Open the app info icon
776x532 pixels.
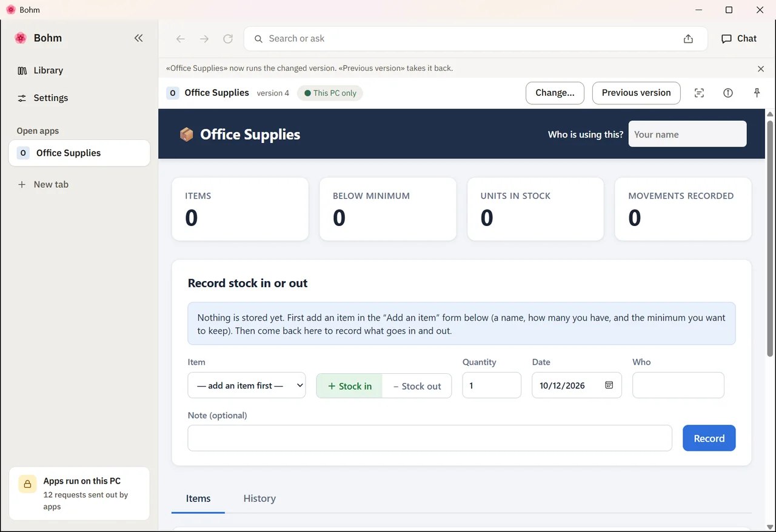click(x=728, y=93)
